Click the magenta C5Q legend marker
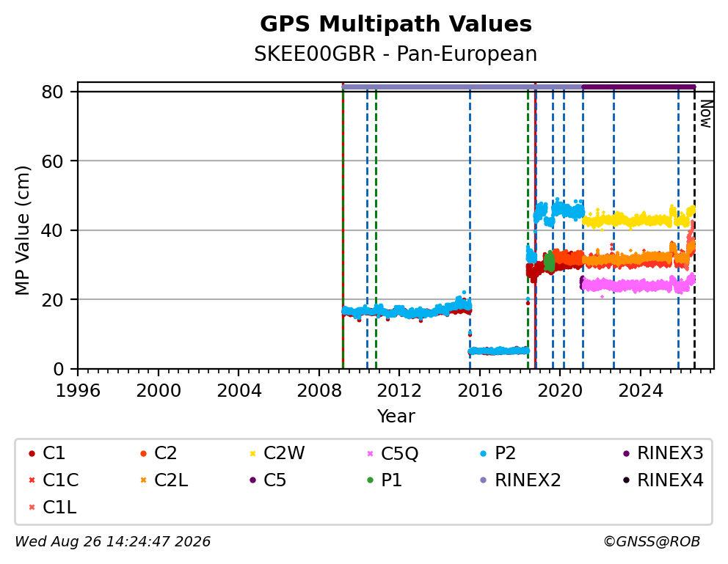Screen dimensions: 728x564 (x=370, y=453)
